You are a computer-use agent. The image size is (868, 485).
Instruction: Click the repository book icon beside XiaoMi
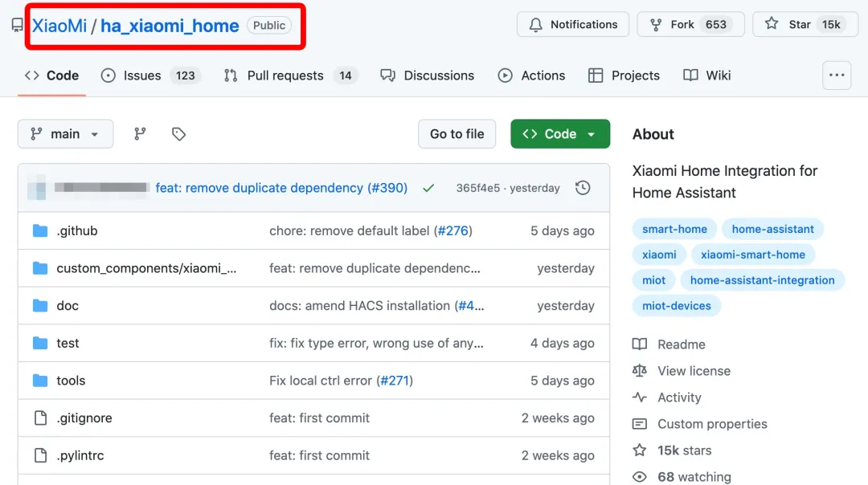(x=17, y=26)
